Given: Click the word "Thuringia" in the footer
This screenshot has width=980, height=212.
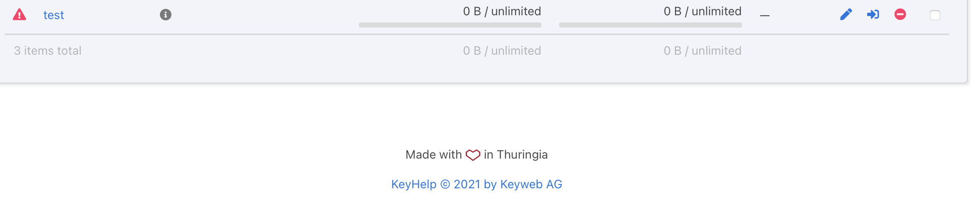Looking at the screenshot, I should (522, 155).
